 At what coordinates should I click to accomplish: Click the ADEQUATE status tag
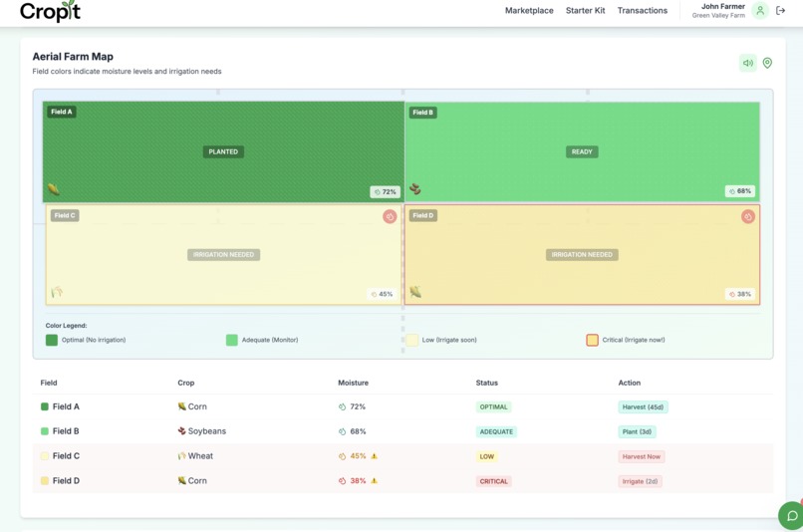[x=496, y=431]
